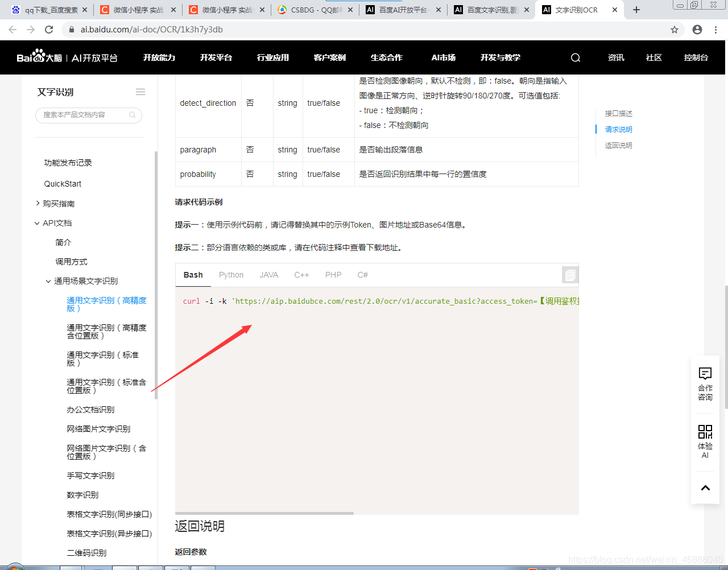This screenshot has height=570, width=728.
Task: Select the JAVA code tab
Action: coord(269,275)
